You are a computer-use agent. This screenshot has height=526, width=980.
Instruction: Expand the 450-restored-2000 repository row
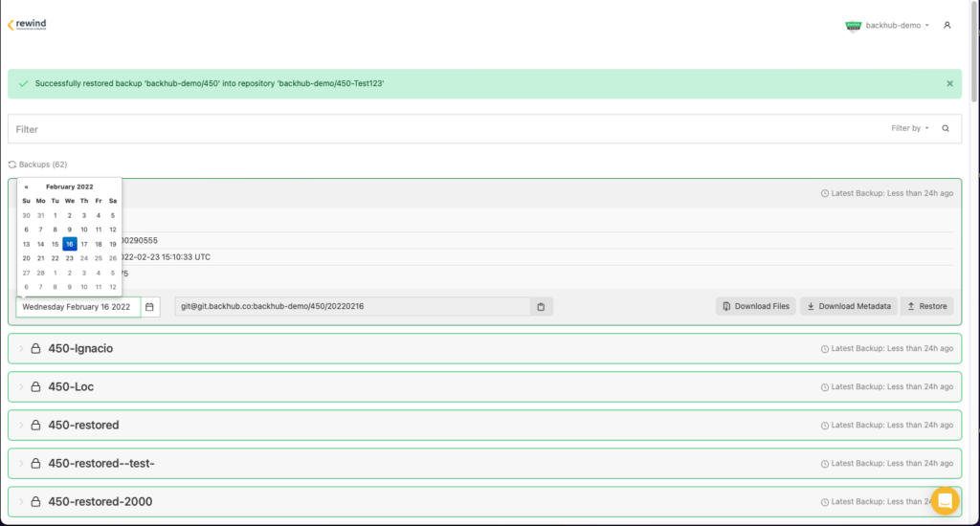tap(21, 502)
